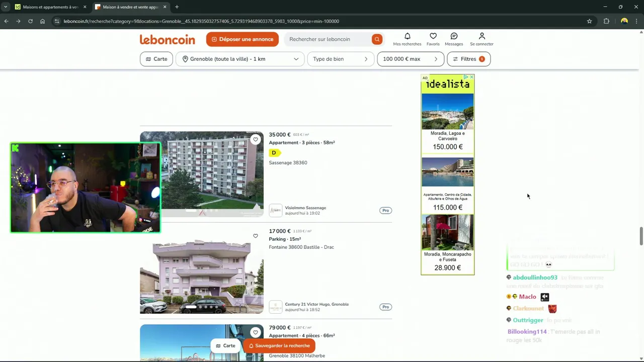Focus Rechercher sur leboncoin search field

click(328, 39)
